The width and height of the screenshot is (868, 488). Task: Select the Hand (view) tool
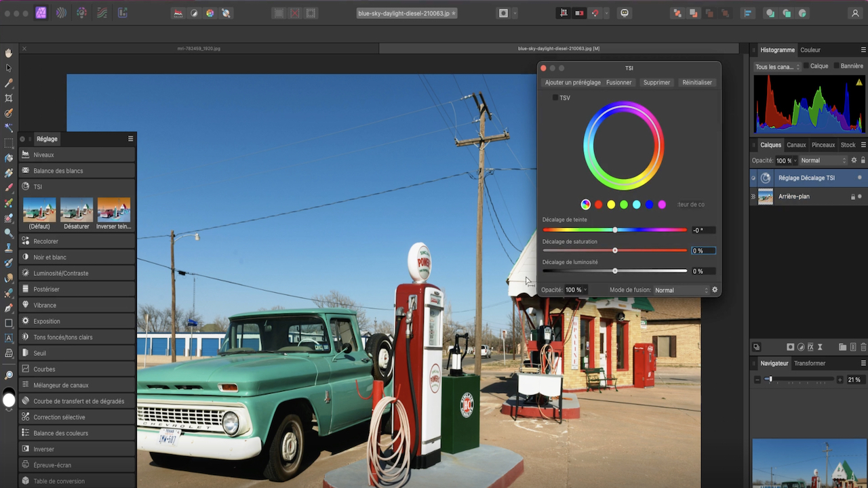point(9,53)
